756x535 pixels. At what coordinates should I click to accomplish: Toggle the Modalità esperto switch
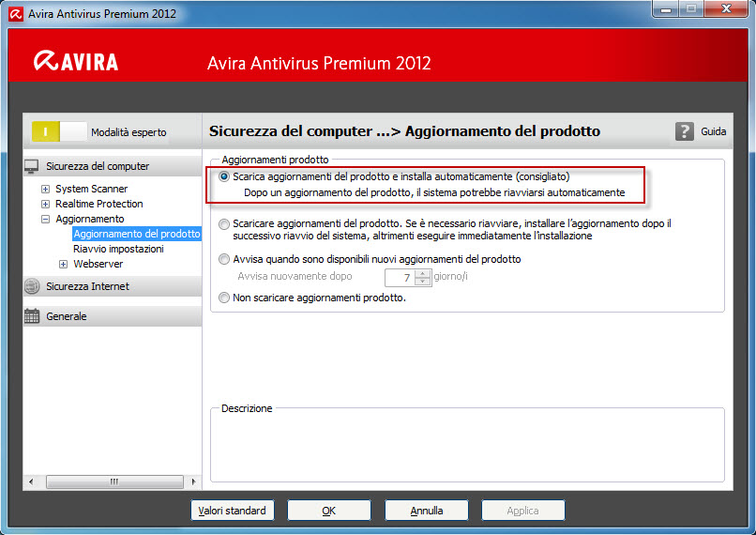59,131
